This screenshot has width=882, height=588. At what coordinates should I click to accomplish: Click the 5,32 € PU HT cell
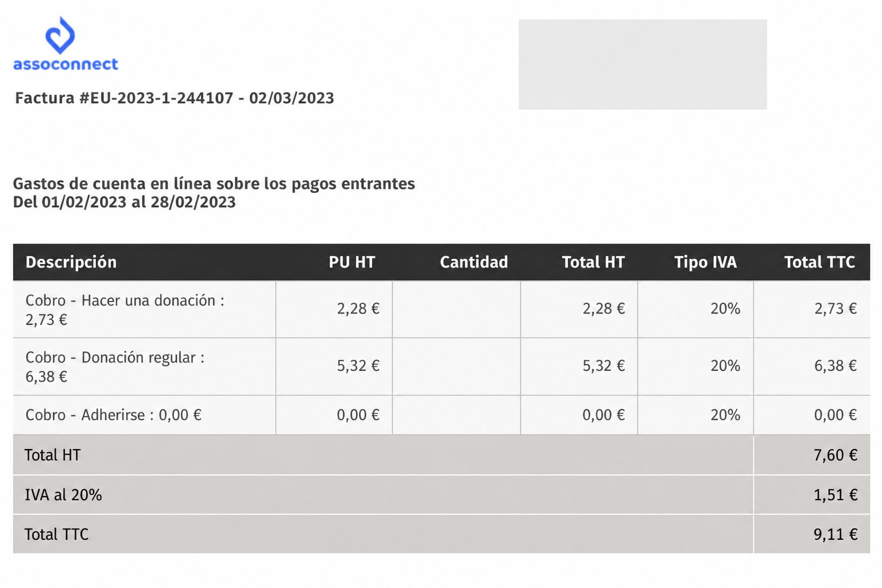(358, 366)
